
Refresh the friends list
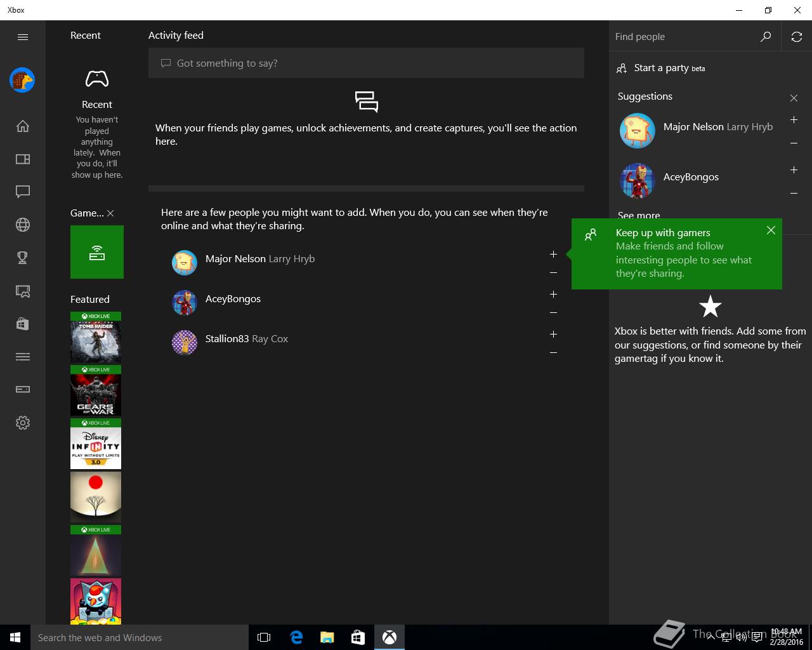tap(797, 37)
